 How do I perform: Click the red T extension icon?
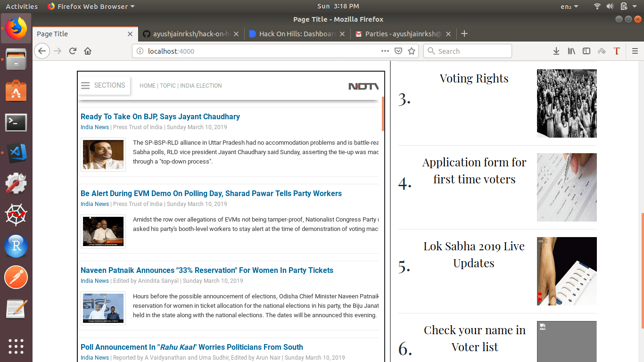(x=617, y=51)
